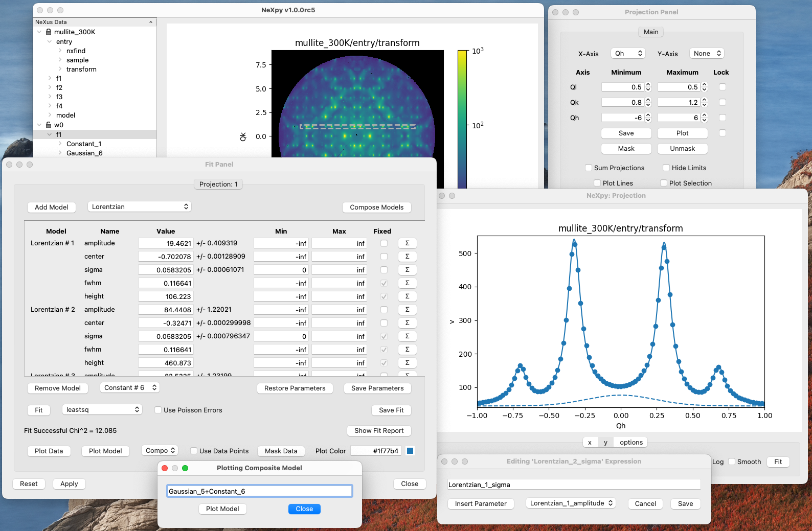Click the Show Fit Report button
The image size is (812, 531).
(x=379, y=430)
